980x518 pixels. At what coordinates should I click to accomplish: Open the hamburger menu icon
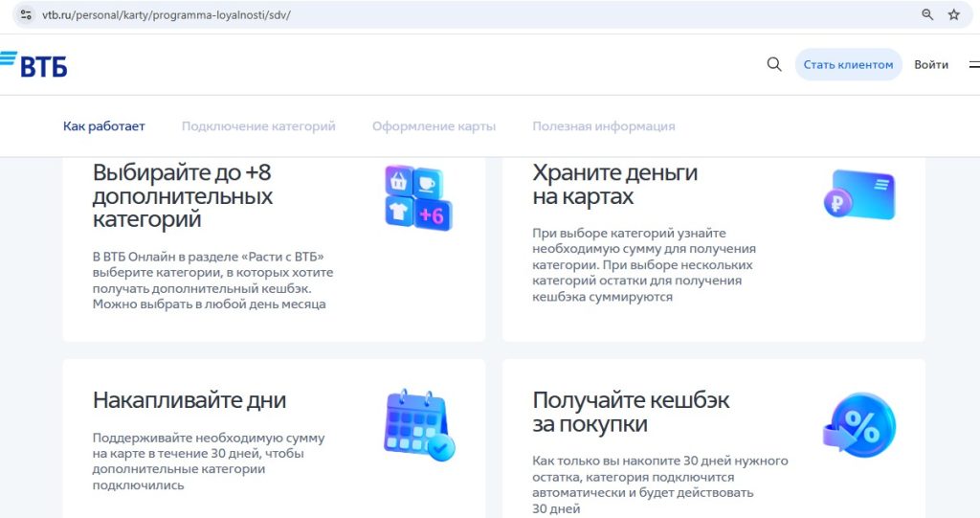pyautogui.click(x=973, y=64)
